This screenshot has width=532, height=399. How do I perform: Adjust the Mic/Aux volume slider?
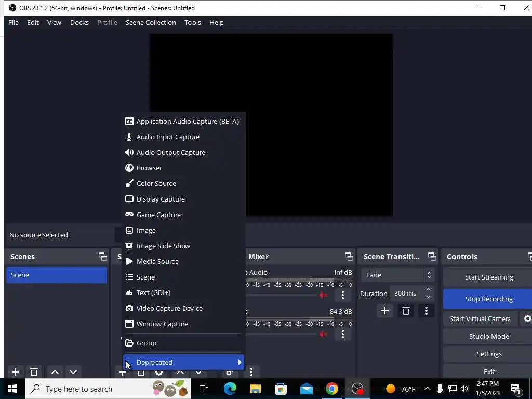pos(281,334)
